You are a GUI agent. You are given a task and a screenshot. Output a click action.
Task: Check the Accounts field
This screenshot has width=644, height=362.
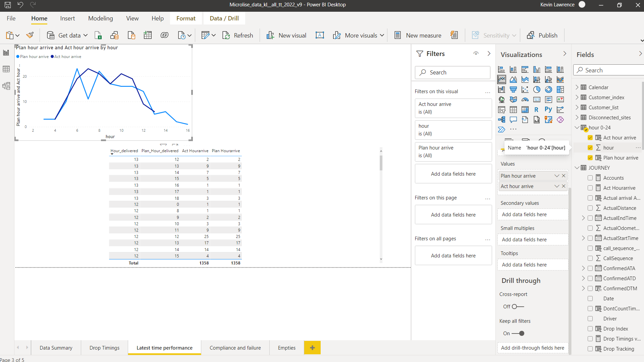coord(590,178)
